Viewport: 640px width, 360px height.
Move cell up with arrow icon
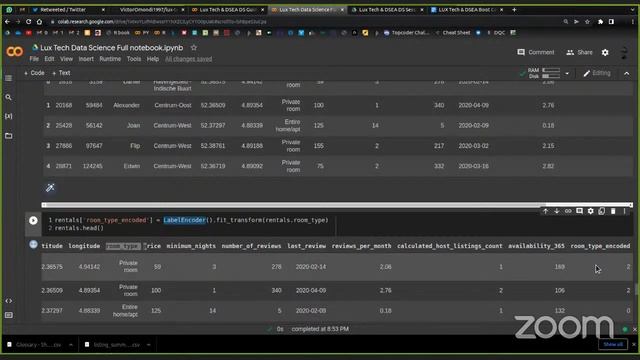[x=546, y=211]
